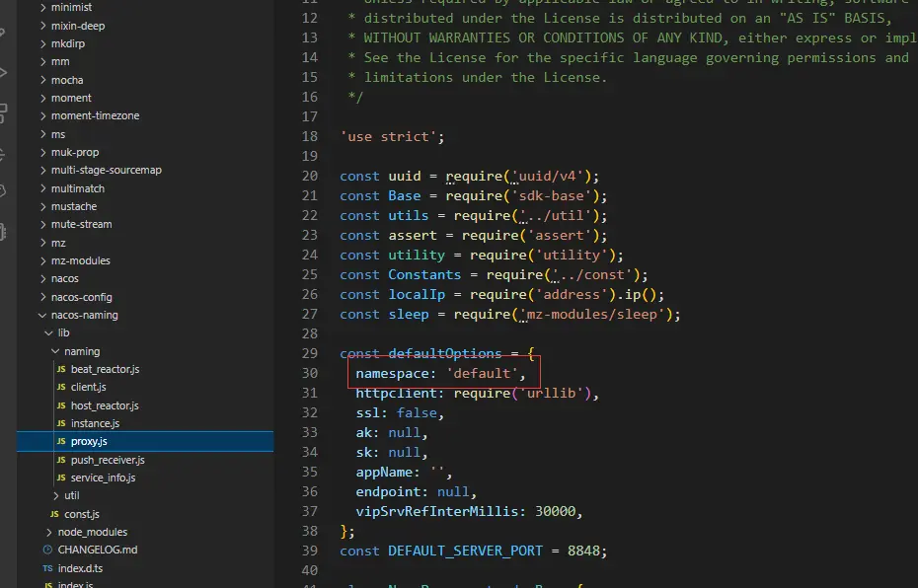Select the moment folder
The image size is (918, 588).
click(71, 98)
